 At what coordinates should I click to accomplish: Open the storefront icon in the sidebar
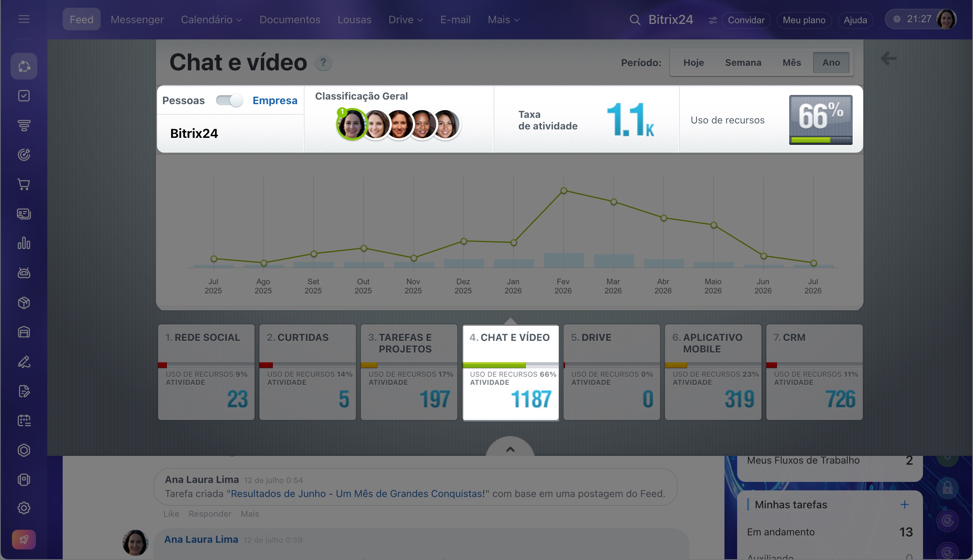click(x=24, y=332)
